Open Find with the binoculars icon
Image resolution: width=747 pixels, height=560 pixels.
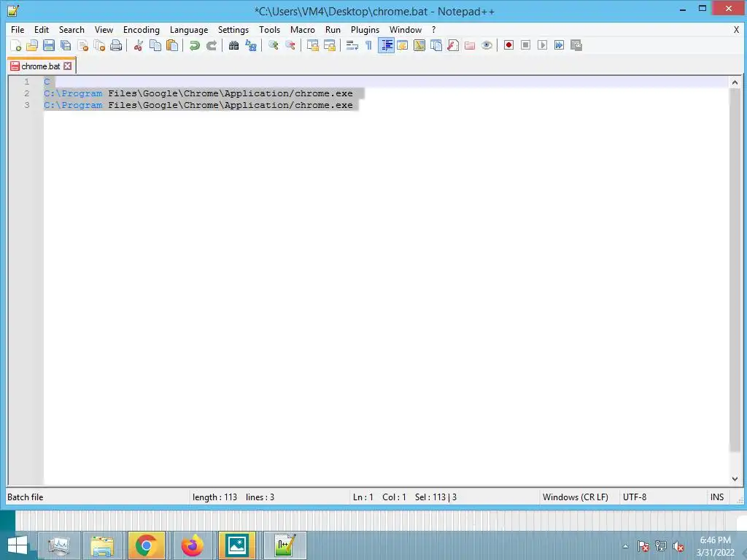[x=233, y=45]
